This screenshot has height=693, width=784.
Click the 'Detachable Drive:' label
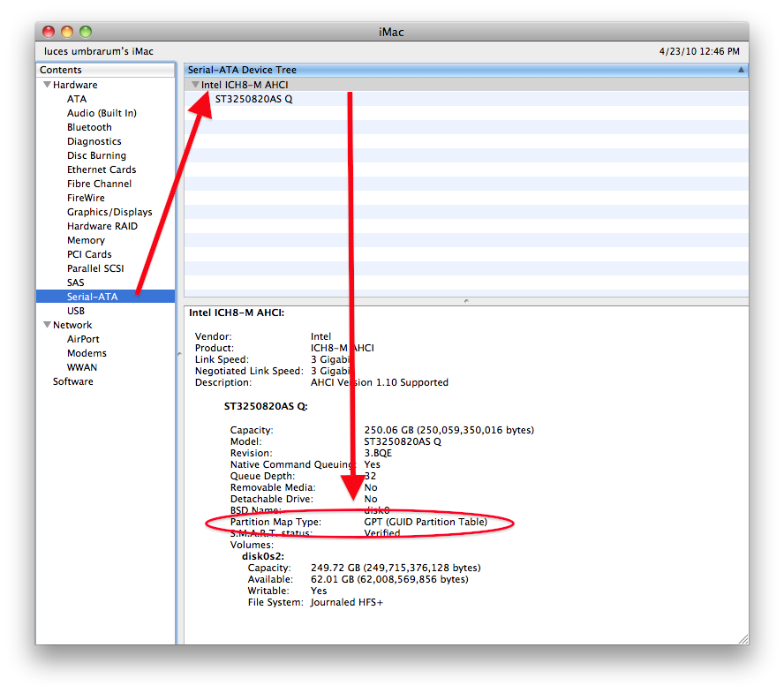tap(272, 499)
